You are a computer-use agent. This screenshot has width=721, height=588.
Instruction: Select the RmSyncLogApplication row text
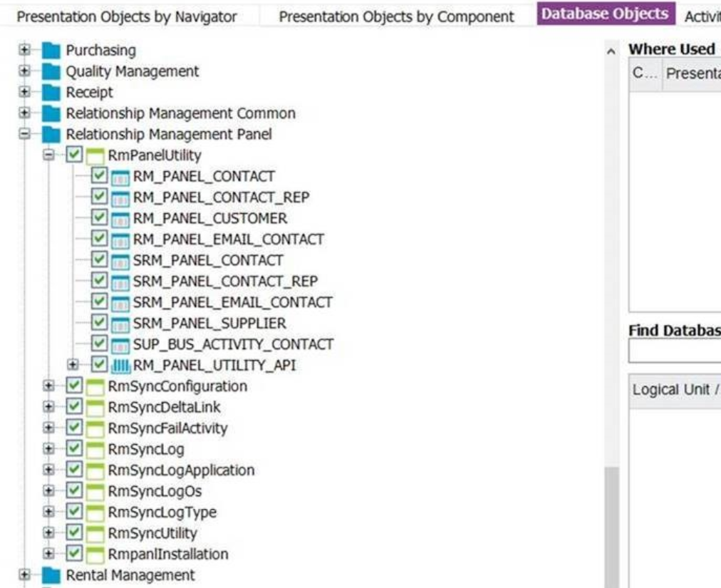click(x=181, y=470)
